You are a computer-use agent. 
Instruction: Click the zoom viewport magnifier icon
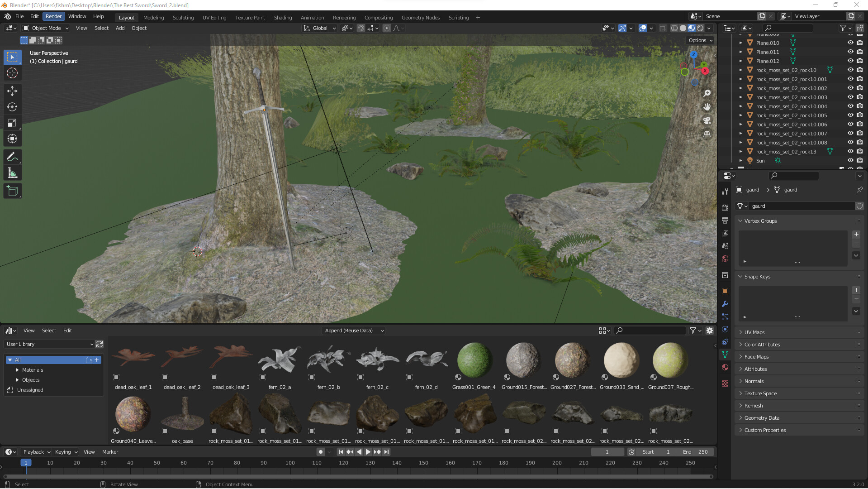point(707,93)
